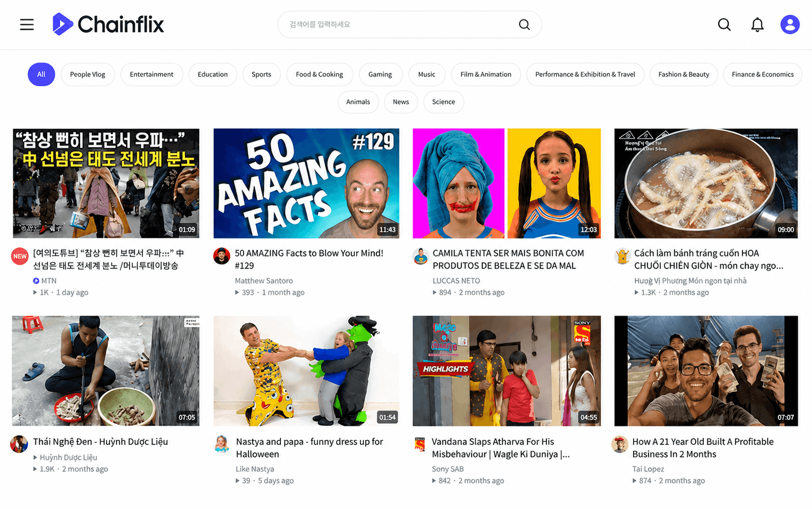812x509 pixels.
Task: Open notifications bell
Action: tap(757, 25)
